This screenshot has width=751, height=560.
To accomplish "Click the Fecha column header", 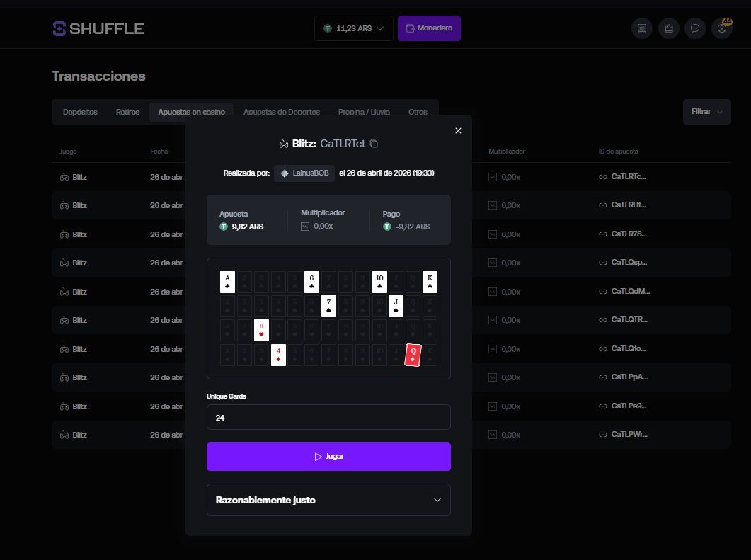I will tap(159, 152).
